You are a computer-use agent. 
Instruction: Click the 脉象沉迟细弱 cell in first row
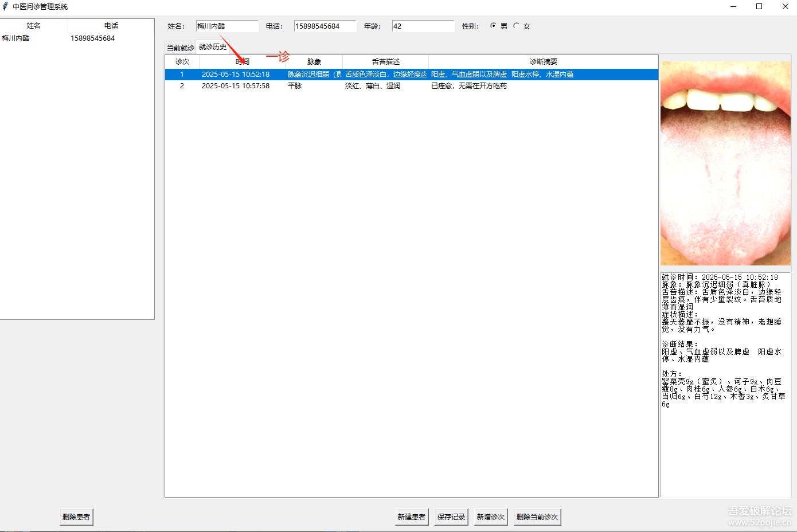(314, 75)
